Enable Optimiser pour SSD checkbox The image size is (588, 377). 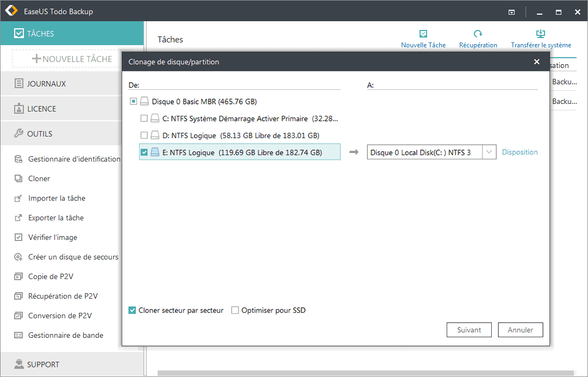235,310
